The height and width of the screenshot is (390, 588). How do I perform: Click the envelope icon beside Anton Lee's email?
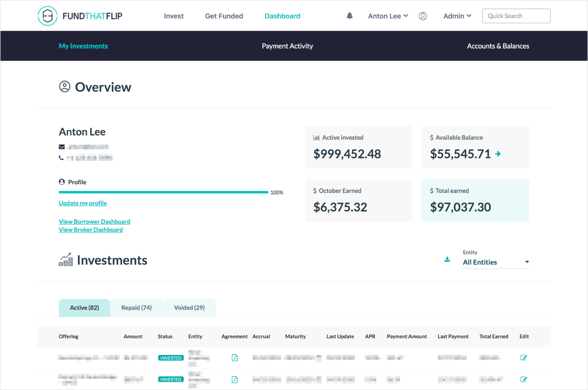click(62, 147)
